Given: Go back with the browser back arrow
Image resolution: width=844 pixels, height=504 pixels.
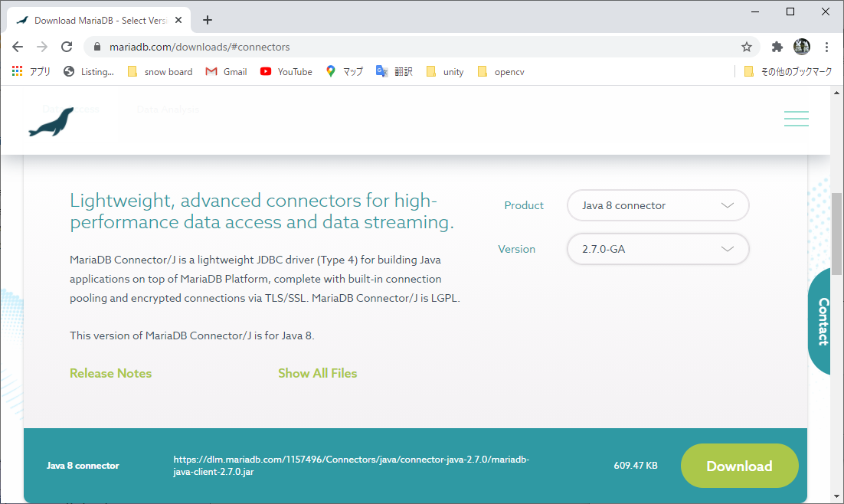Looking at the screenshot, I should [18, 47].
